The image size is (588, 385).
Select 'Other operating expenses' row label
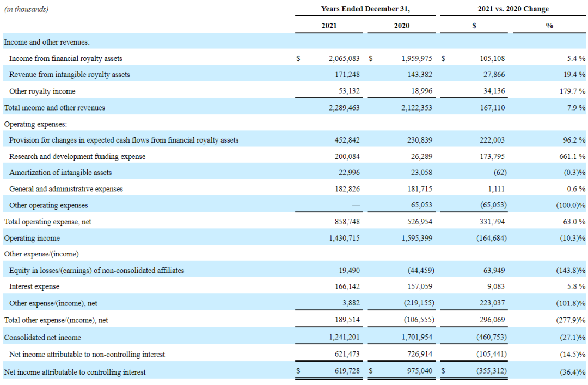(48, 206)
